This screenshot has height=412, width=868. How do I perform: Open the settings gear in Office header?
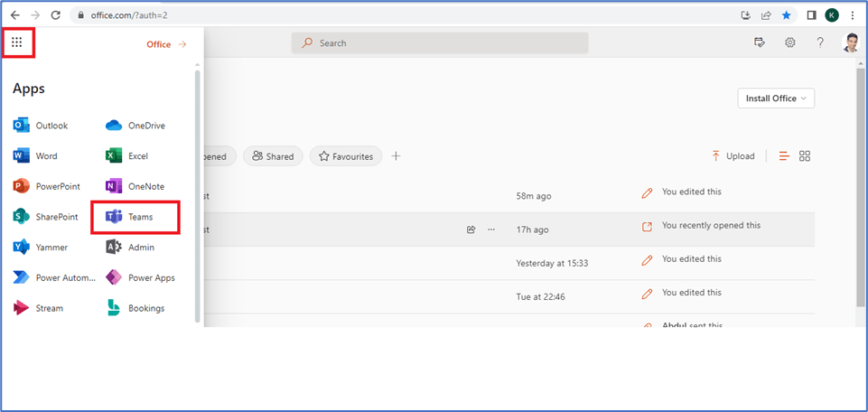tap(790, 42)
